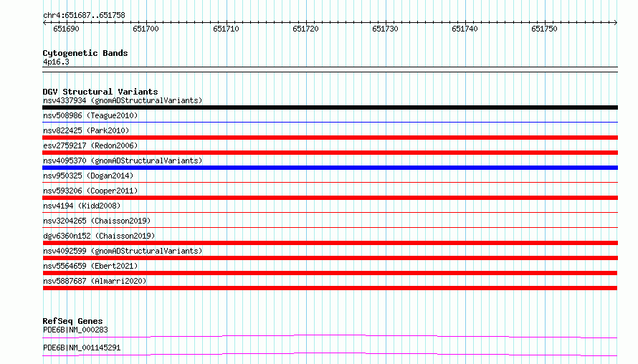Click the red bar under nsv4092599
This screenshot has height=364, width=638.
[x=330, y=258]
